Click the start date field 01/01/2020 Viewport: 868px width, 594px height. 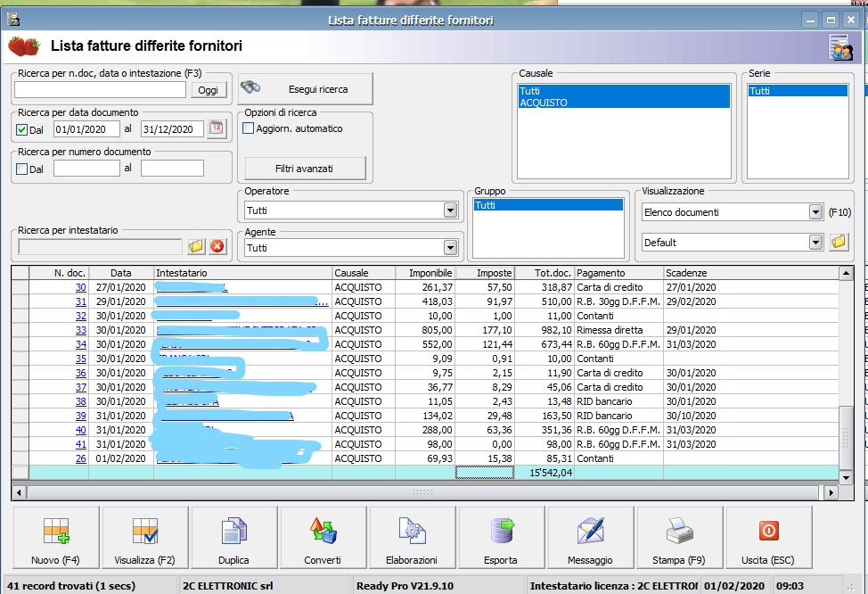(86, 129)
